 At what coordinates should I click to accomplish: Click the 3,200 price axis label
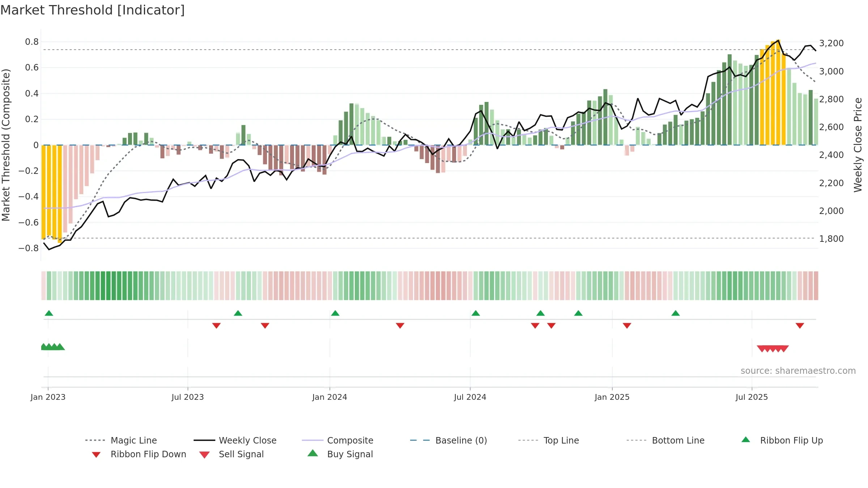(831, 43)
